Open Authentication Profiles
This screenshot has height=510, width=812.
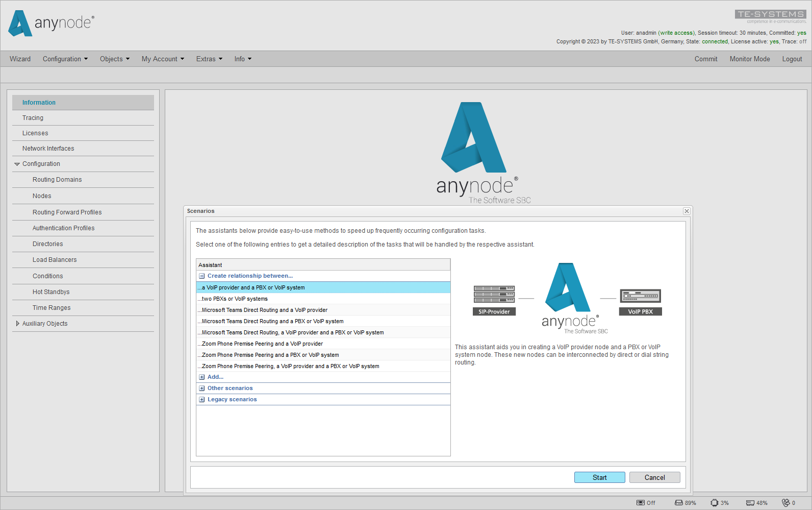coord(83,228)
